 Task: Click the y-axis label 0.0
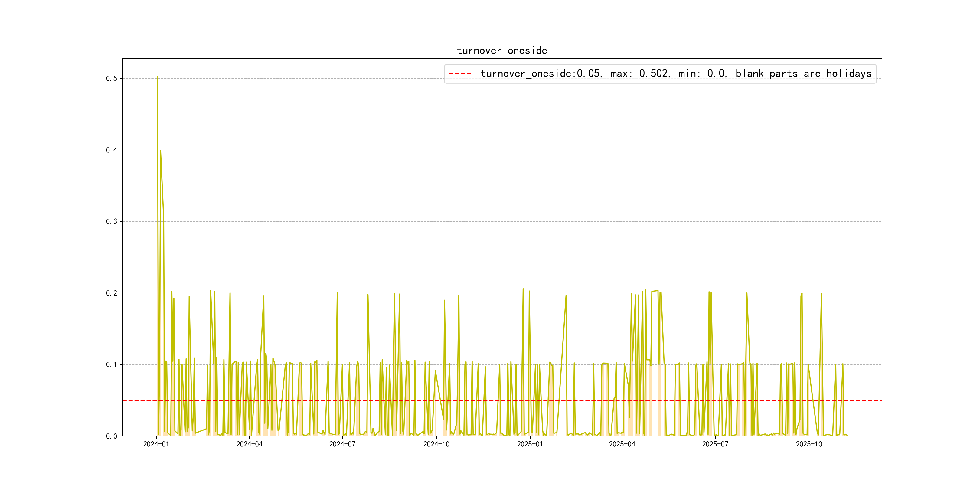[x=112, y=436]
